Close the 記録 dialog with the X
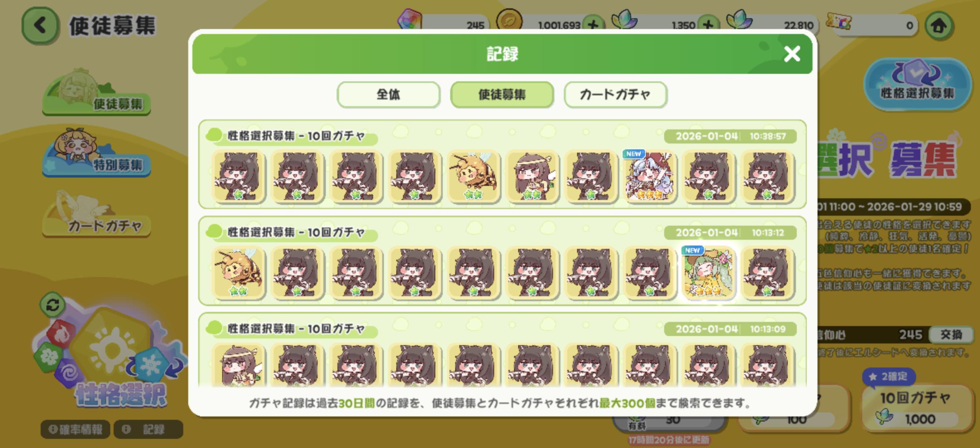The width and height of the screenshot is (980, 448). [x=792, y=54]
